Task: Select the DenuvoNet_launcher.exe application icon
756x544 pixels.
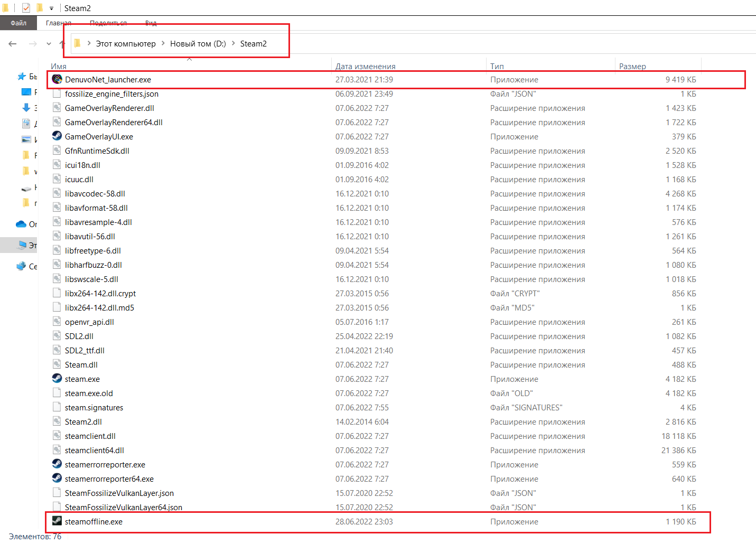Action: [x=57, y=80]
